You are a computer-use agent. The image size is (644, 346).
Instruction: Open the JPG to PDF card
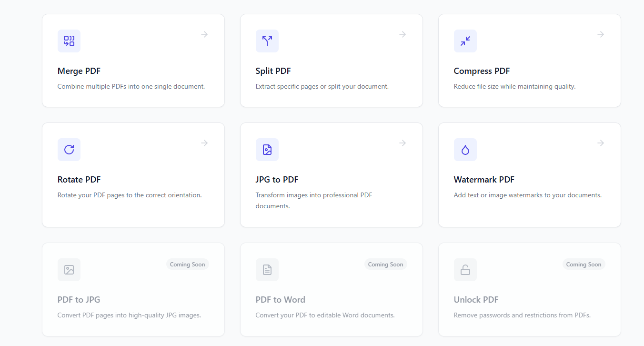click(331, 174)
